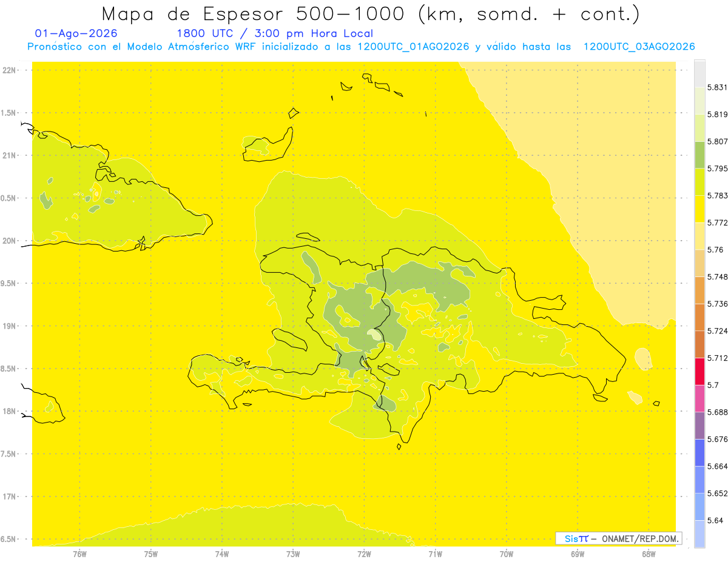Click the red swatch in the color legend
Viewport: 728px width, 562px height.
tap(699, 370)
